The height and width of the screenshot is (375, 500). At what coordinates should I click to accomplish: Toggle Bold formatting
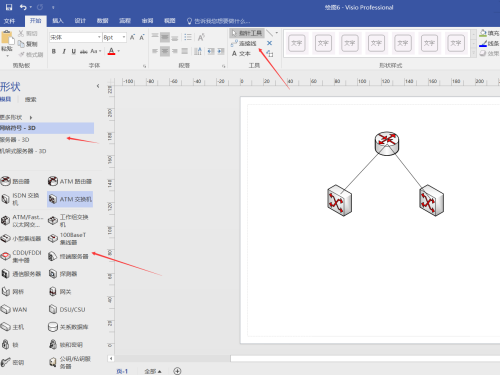tap(54, 51)
